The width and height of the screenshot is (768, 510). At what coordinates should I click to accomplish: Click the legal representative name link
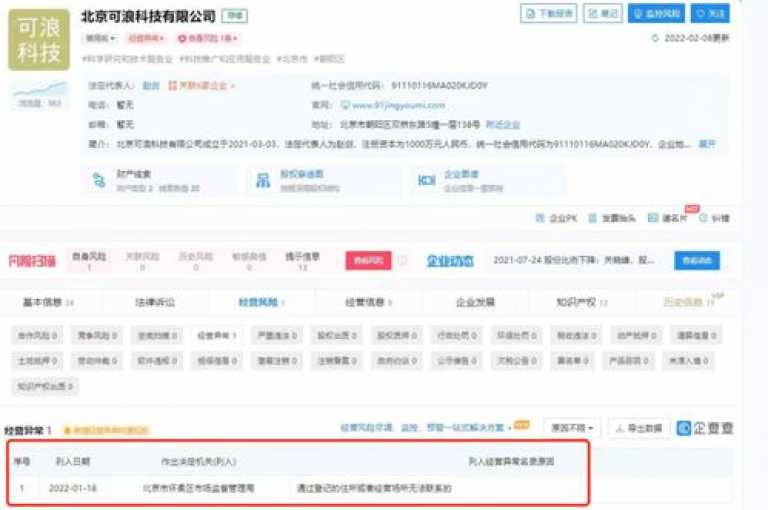[x=151, y=85]
